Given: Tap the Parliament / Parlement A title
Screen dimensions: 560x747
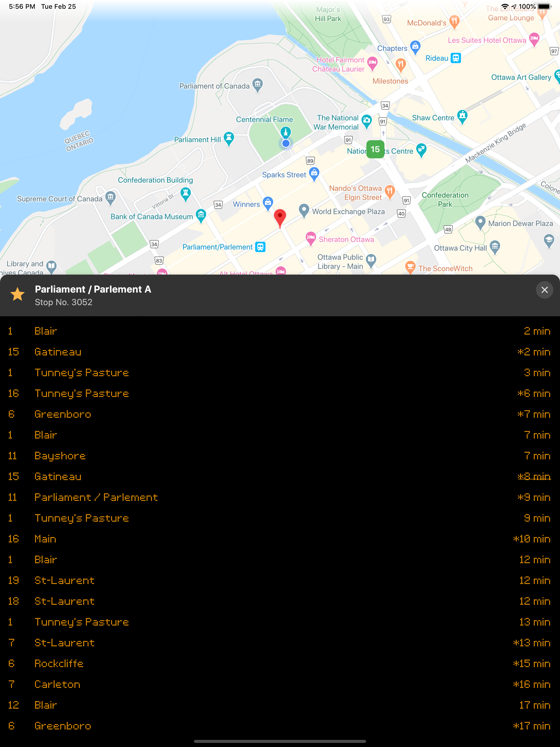Looking at the screenshot, I should [x=93, y=289].
